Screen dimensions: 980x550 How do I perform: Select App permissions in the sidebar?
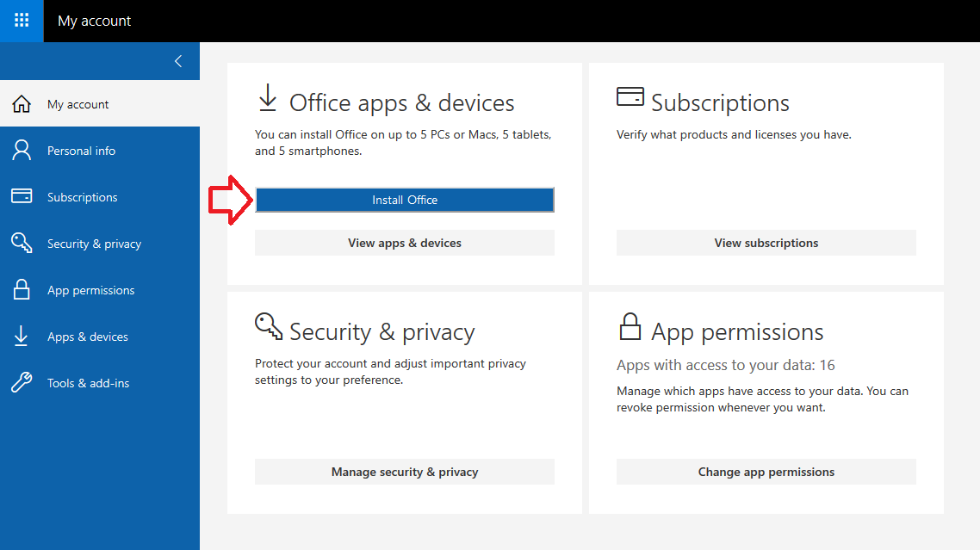click(100, 290)
